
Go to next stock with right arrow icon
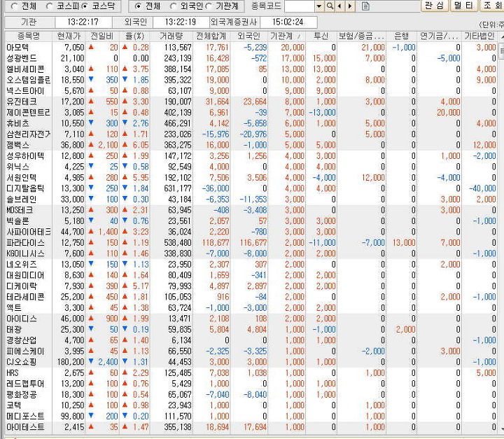pyautogui.click(x=350, y=6)
